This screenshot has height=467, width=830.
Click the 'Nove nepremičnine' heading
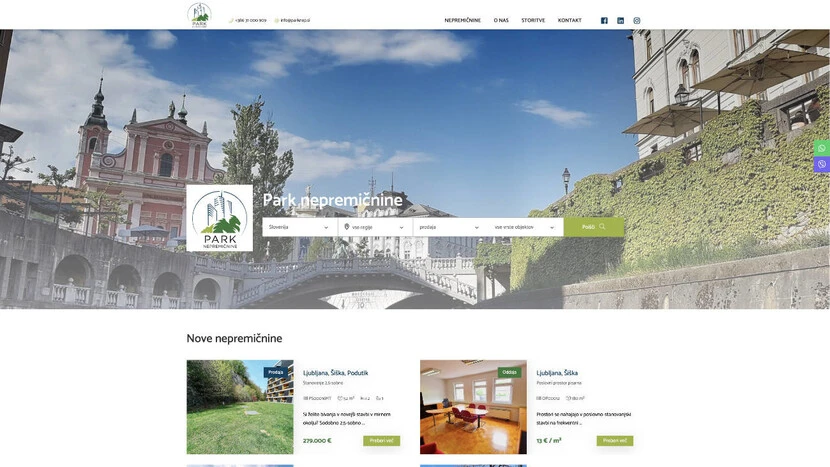[x=234, y=338]
